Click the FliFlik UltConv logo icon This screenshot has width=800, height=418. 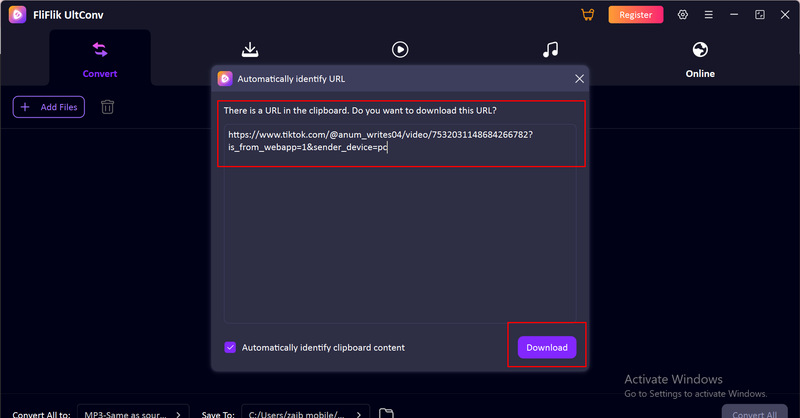[17, 15]
